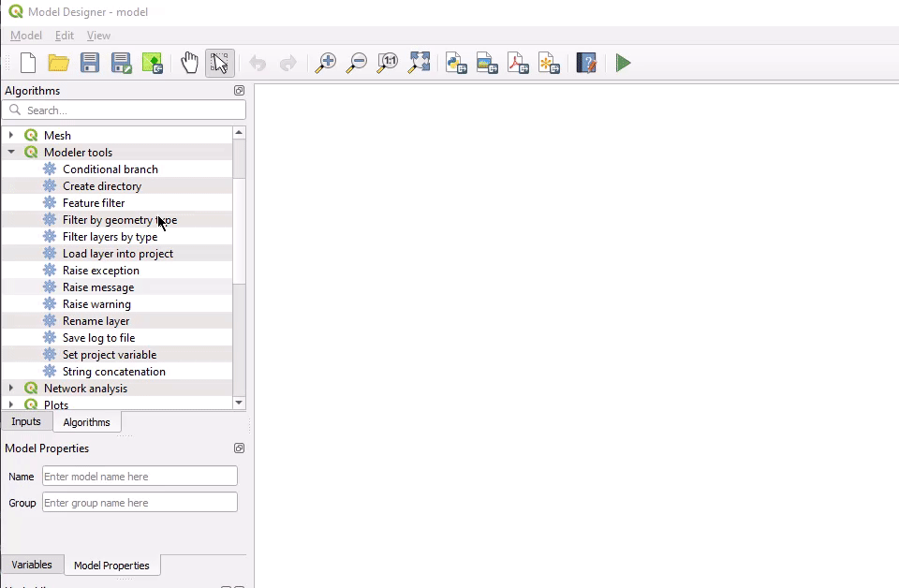899x588 pixels.
Task: Click the Zoom Out magnifier
Action: tap(356, 63)
